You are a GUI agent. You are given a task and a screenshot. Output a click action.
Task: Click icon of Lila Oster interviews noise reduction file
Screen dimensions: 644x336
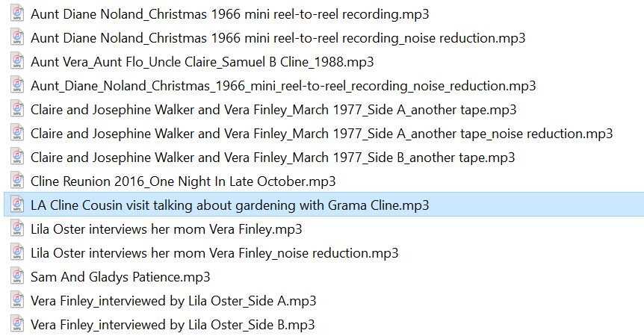(17, 252)
